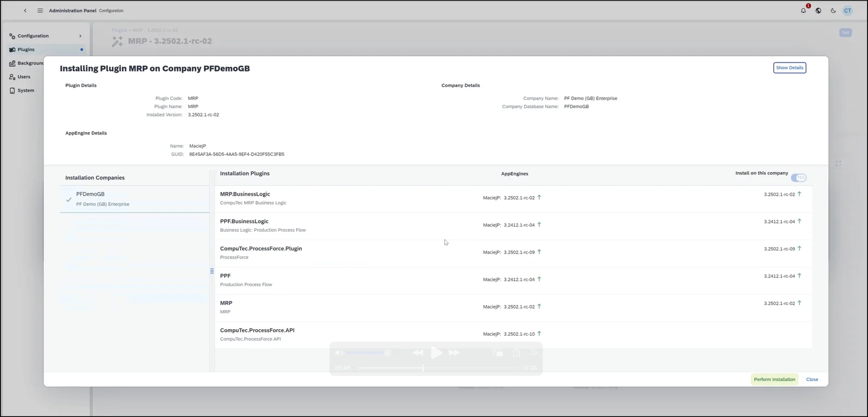Click the Configuration gears icon in sidebar
The image size is (868, 417).
tap(12, 36)
